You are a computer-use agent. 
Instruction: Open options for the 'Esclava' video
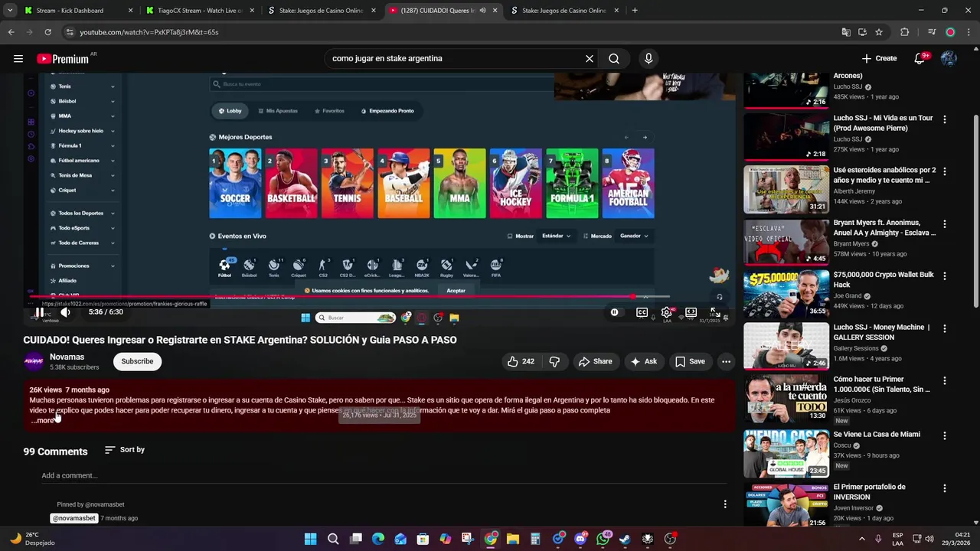tap(945, 224)
